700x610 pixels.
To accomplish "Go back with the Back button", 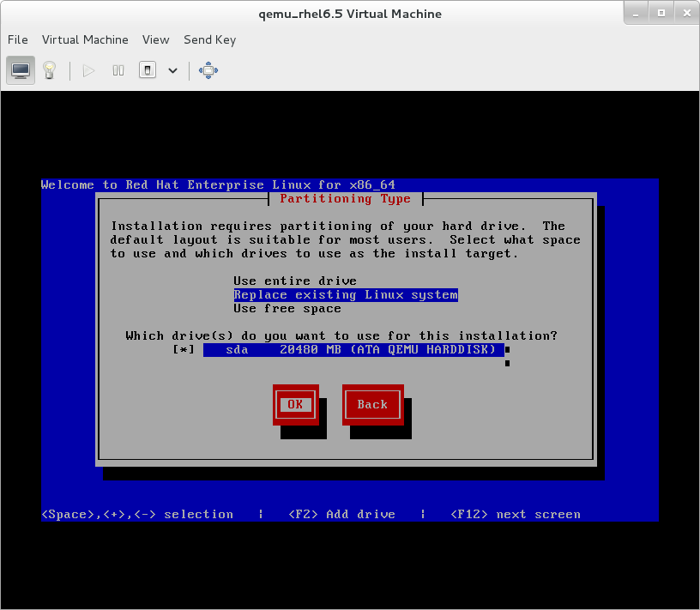I will (373, 405).
